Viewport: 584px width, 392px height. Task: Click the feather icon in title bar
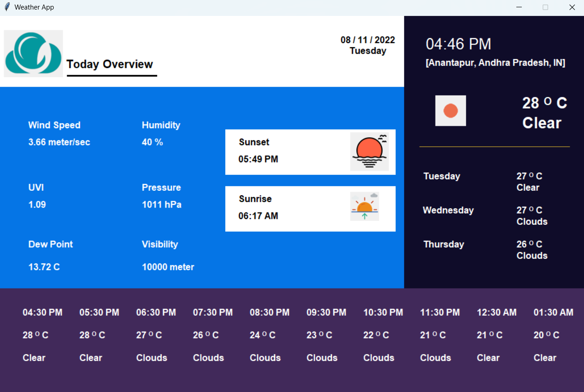7,7
